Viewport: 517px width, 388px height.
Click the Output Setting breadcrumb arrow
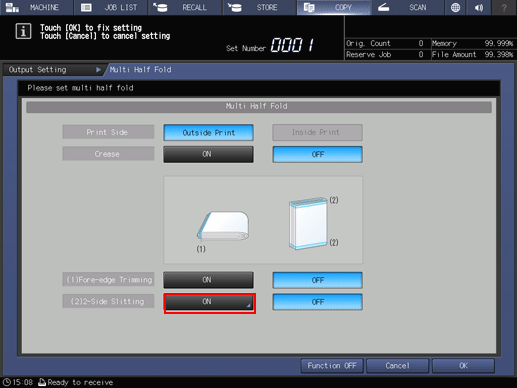tap(98, 70)
